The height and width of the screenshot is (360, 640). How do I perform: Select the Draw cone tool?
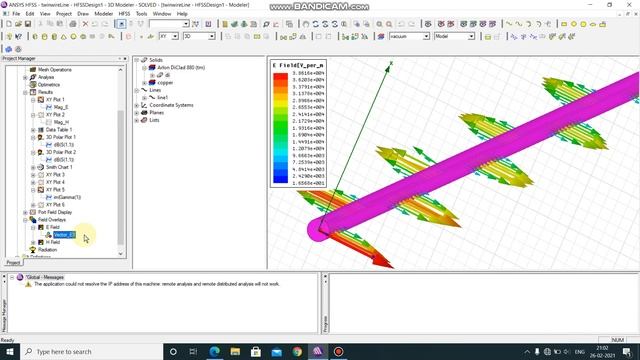(64, 37)
